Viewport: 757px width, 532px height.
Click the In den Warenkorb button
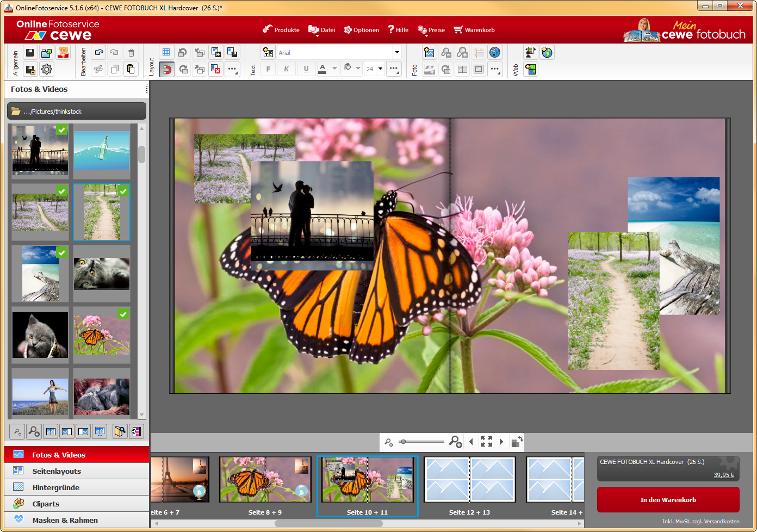tap(668, 499)
